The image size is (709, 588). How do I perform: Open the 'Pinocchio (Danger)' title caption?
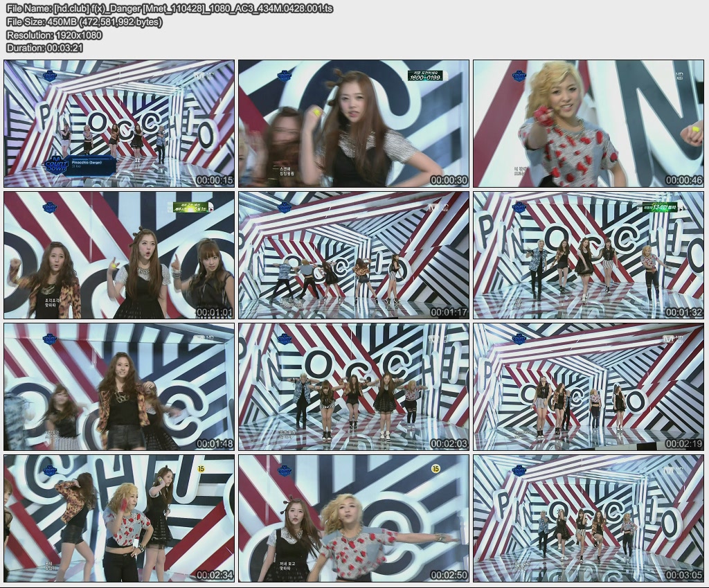[x=86, y=164]
